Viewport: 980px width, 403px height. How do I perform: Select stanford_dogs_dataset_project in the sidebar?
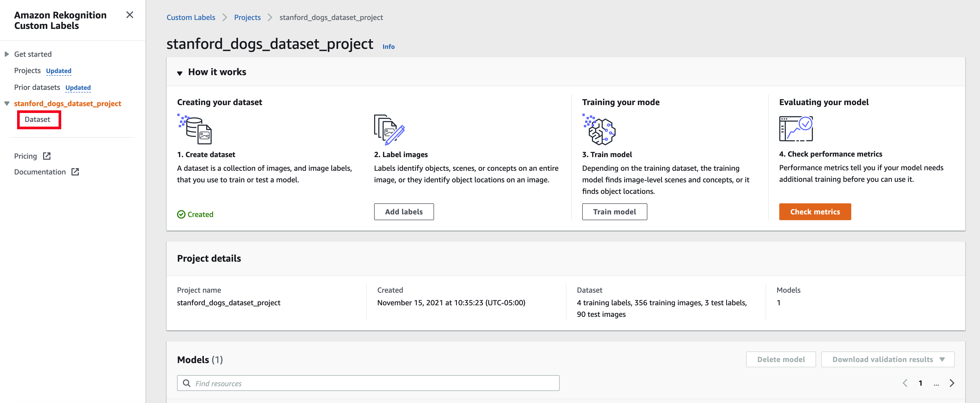68,104
